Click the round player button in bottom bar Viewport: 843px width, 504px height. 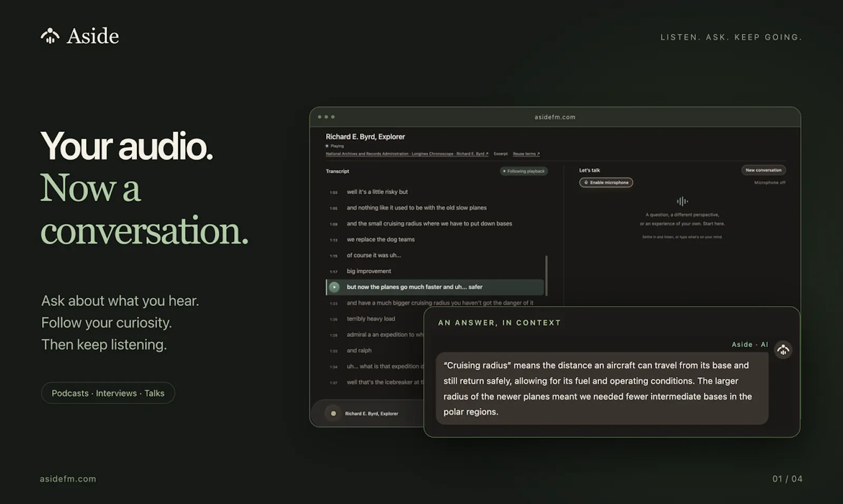tap(333, 413)
